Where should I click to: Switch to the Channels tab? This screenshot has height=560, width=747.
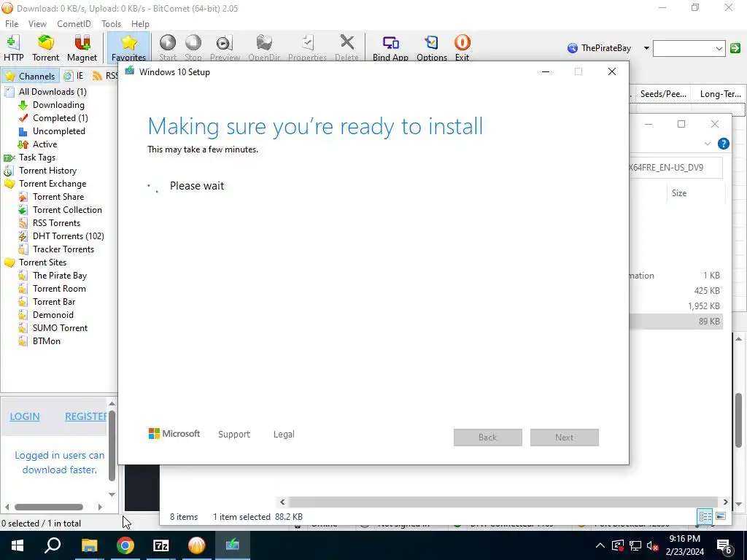click(30, 76)
